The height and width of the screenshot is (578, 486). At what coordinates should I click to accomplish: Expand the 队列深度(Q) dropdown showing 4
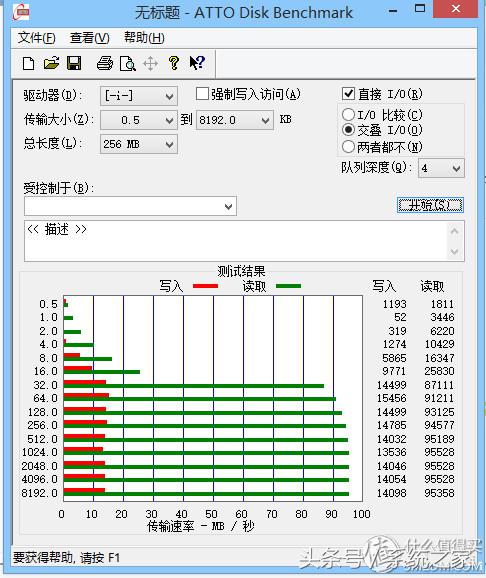[x=441, y=168]
